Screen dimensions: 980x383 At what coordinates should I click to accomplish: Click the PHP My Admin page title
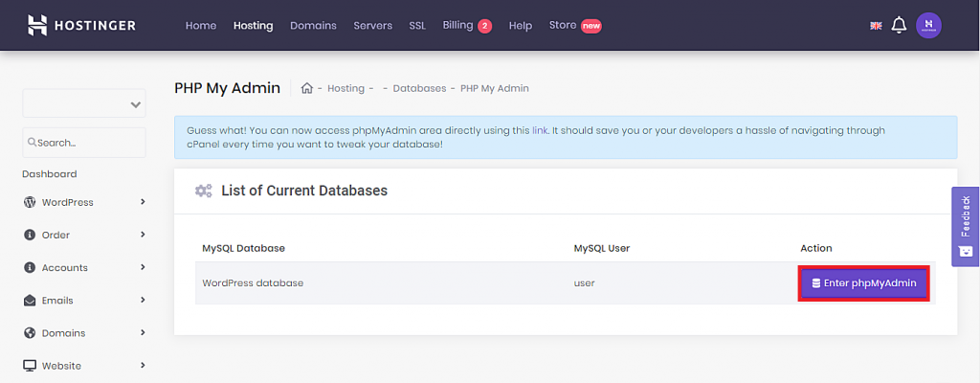click(228, 88)
